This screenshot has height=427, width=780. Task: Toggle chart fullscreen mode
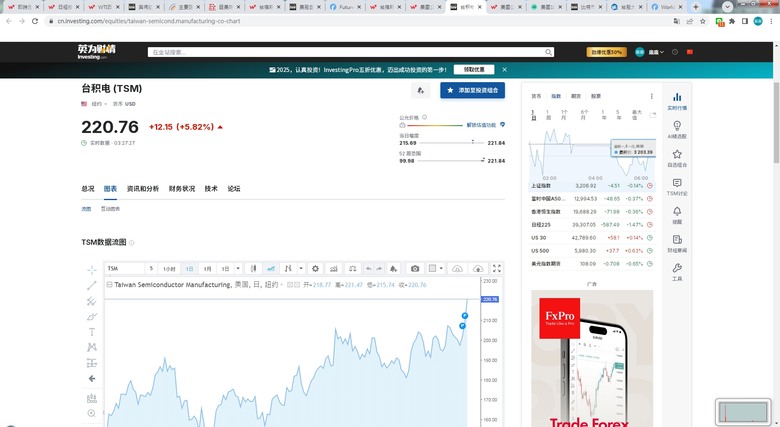(x=496, y=269)
